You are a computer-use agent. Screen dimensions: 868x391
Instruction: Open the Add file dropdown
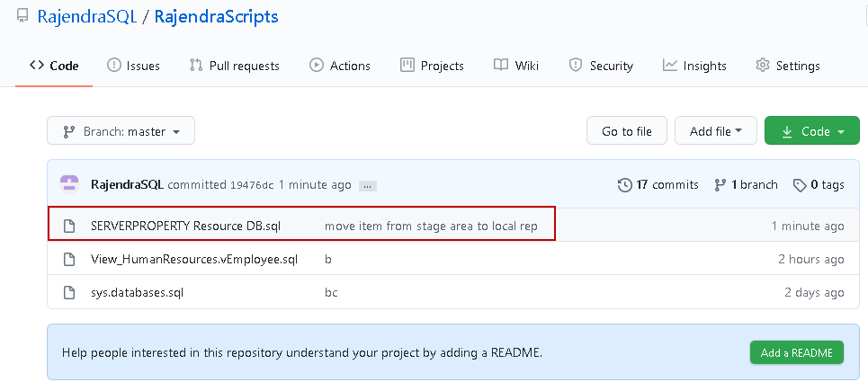tap(715, 131)
